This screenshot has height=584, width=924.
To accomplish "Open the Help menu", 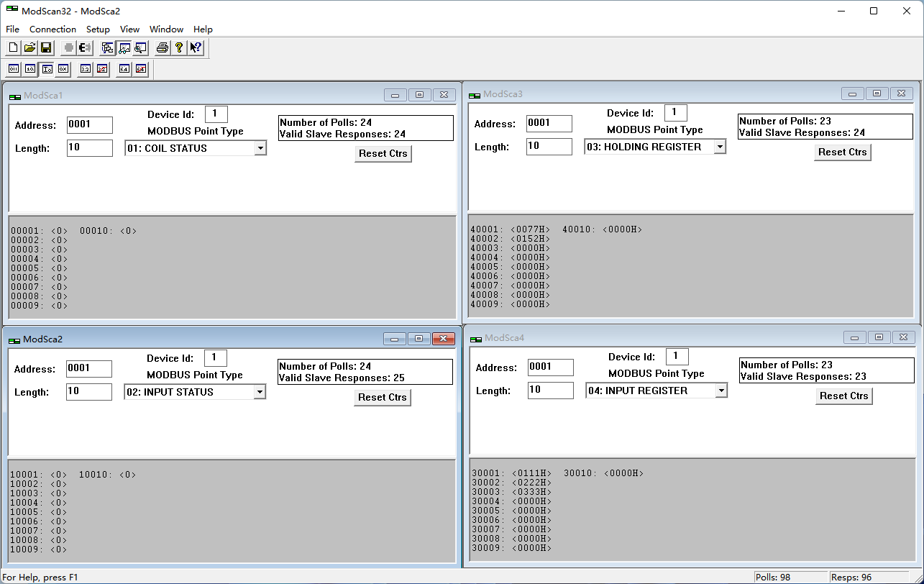I will click(x=203, y=29).
